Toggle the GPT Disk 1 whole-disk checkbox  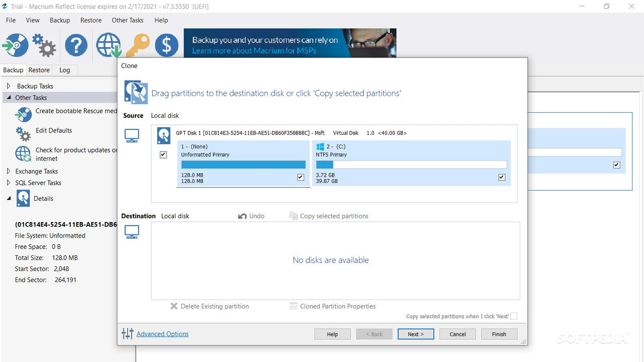[x=163, y=155]
